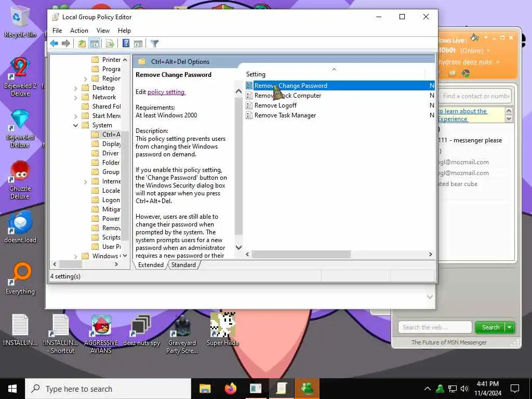Expand the Network tree node
The height and width of the screenshot is (399, 532).
point(76,97)
